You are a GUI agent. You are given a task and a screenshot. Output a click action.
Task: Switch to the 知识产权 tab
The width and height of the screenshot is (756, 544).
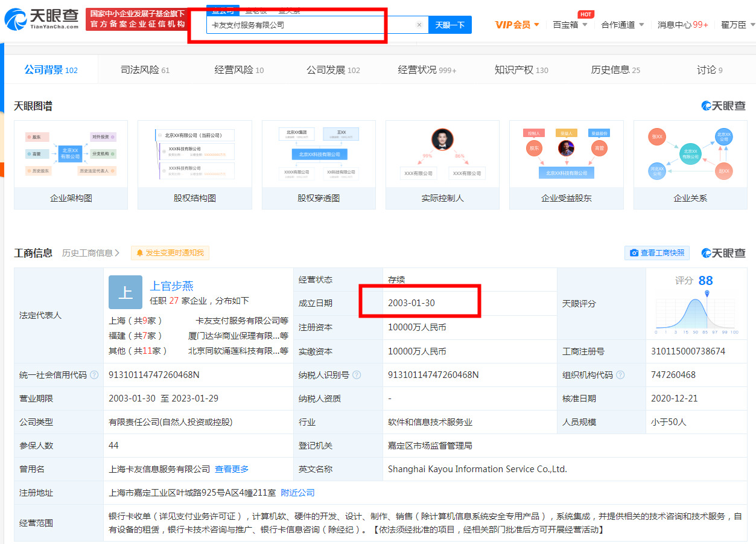521,70
